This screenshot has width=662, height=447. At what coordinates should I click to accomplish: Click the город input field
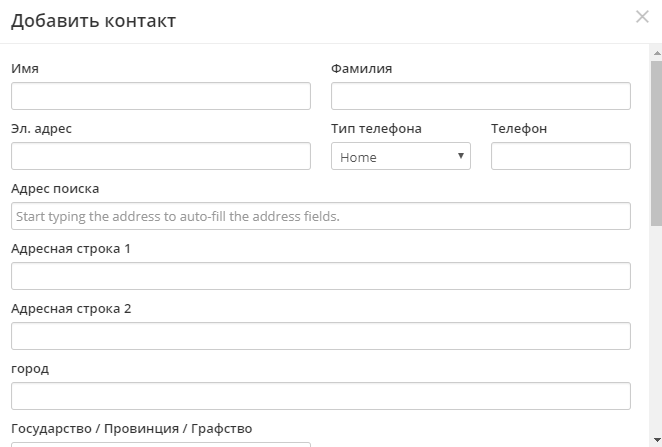tap(321, 396)
